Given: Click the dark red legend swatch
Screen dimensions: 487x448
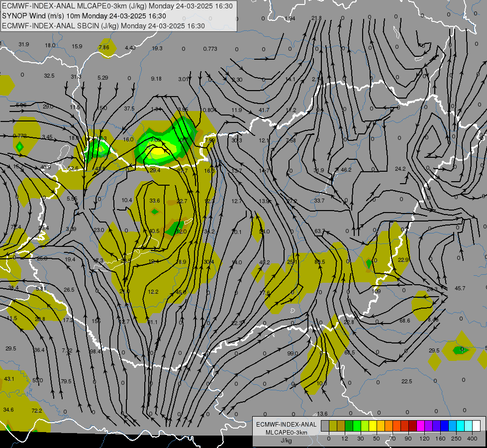Looking at the screenshot, I should 412,426.
